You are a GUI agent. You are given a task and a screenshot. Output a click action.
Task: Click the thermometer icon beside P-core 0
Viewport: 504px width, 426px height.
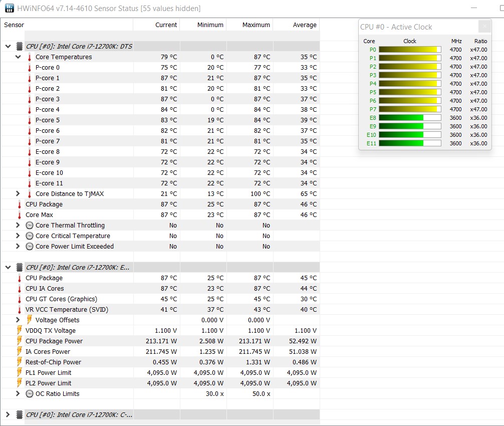click(29, 68)
